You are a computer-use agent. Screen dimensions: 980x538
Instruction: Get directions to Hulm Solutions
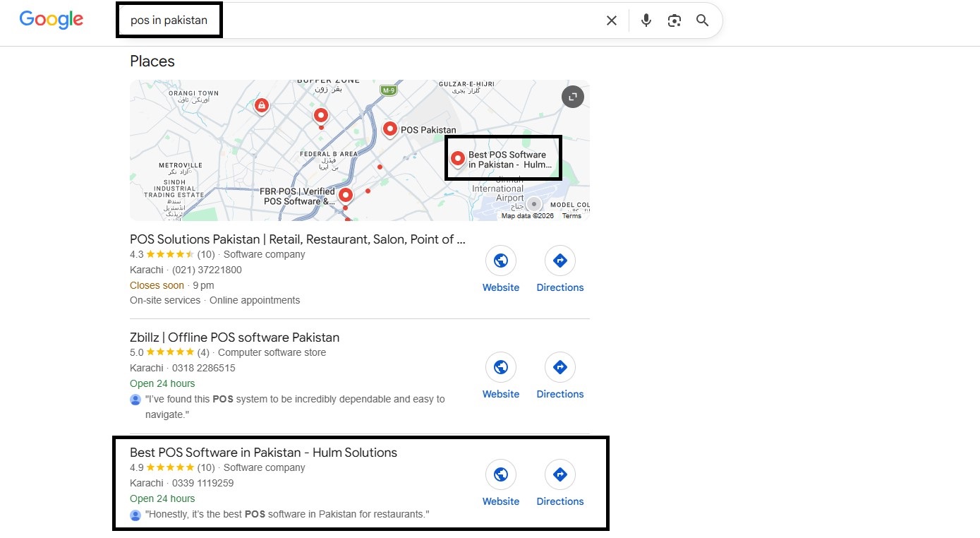560,474
